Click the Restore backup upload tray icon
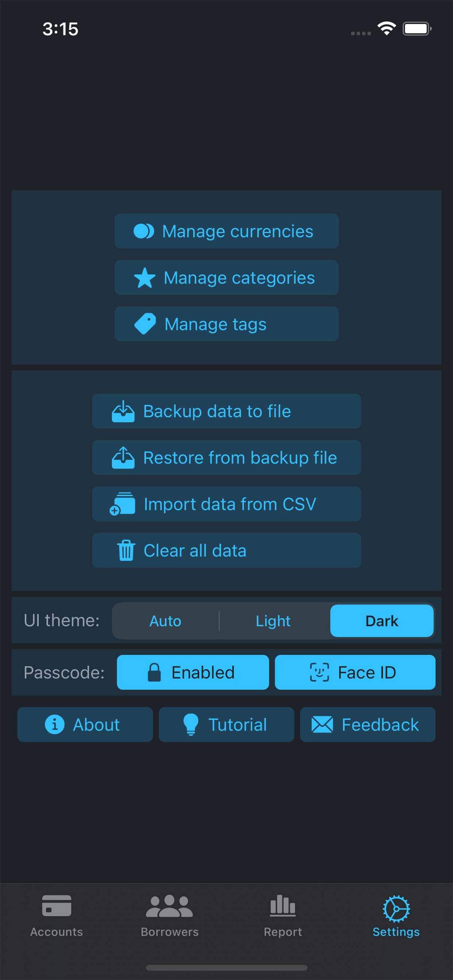The height and width of the screenshot is (980, 453). [x=123, y=458]
